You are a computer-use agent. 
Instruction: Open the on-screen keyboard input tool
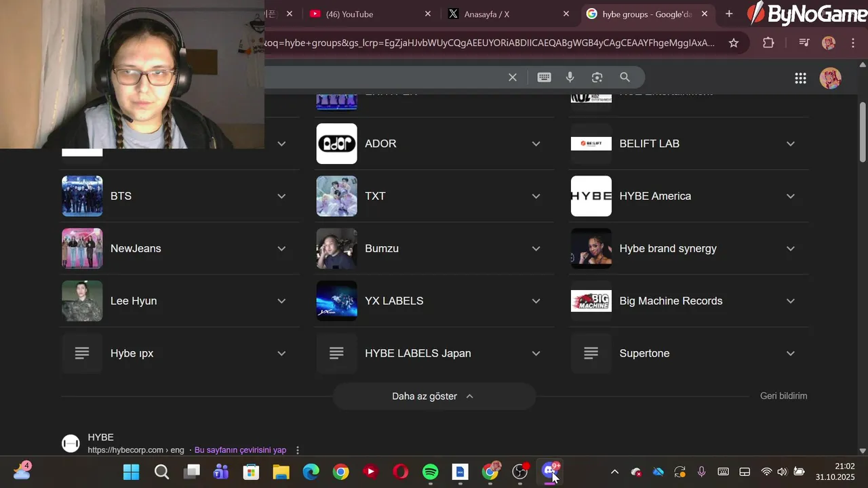tap(544, 77)
